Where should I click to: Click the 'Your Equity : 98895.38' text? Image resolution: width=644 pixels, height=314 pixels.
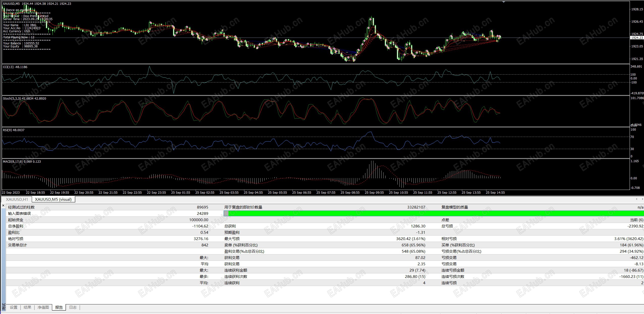click(x=20, y=46)
